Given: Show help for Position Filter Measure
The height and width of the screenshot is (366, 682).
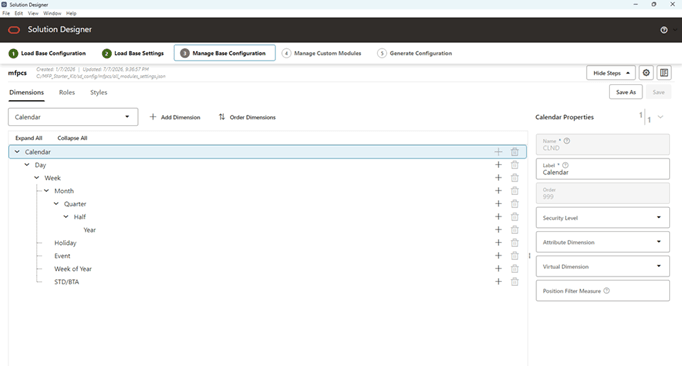Looking at the screenshot, I should [606, 291].
